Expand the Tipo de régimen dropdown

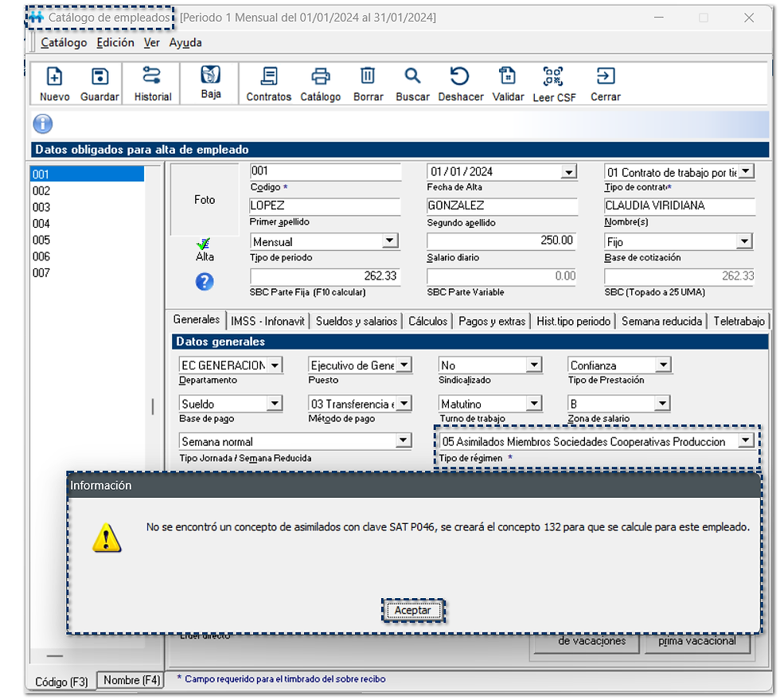(x=745, y=441)
